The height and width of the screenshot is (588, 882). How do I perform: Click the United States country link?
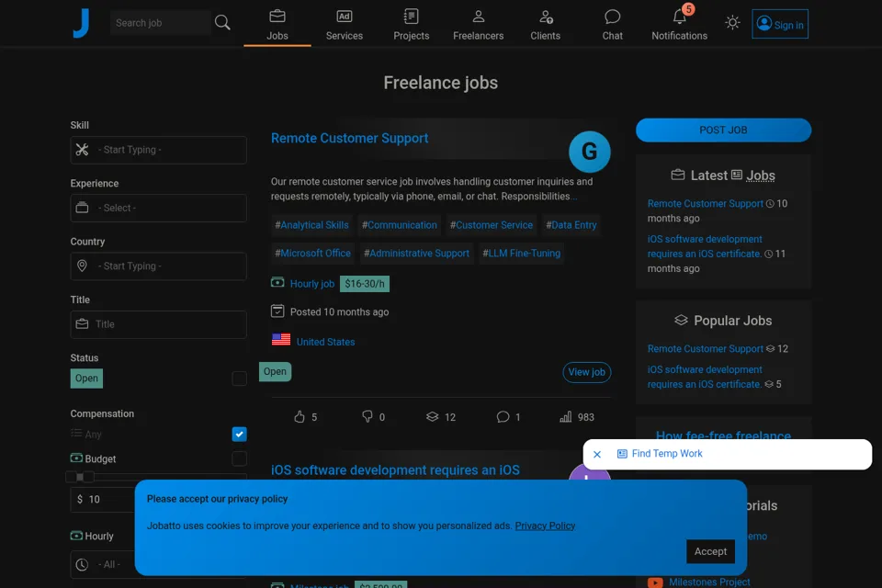pos(325,342)
